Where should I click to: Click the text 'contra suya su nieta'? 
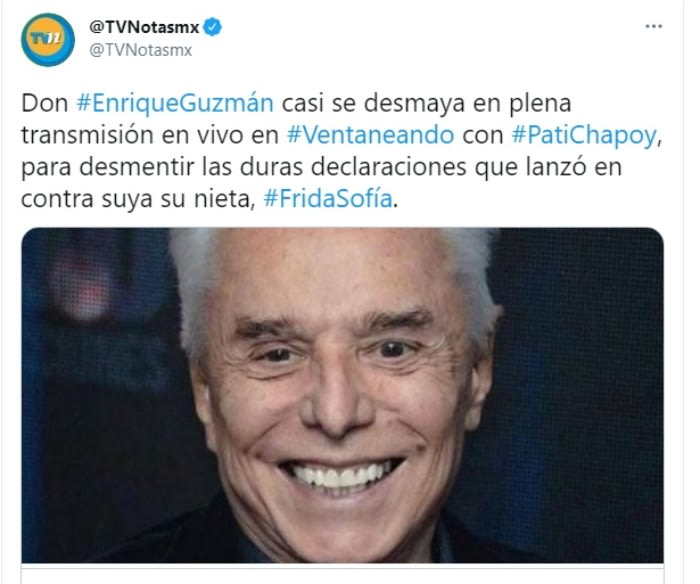pos(138,199)
